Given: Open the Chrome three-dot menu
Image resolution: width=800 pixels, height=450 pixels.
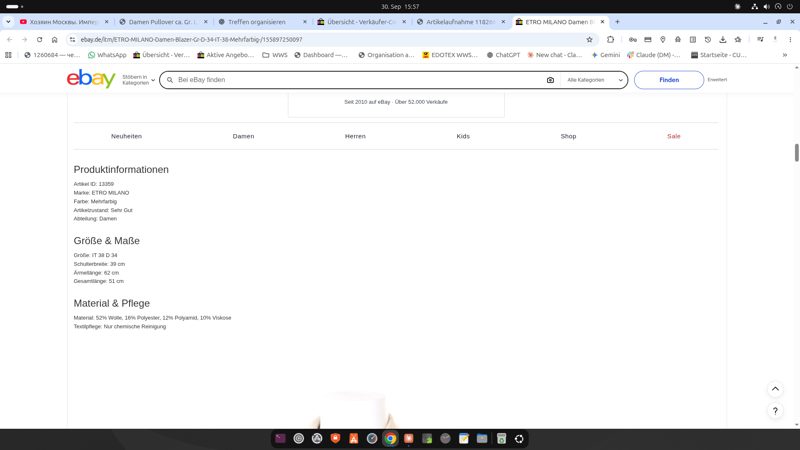Looking at the screenshot, I should coord(790,39).
